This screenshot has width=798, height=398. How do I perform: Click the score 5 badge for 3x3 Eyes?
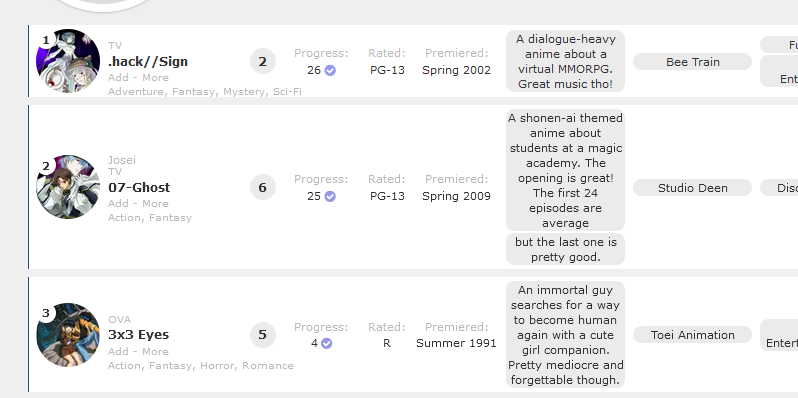(x=263, y=335)
